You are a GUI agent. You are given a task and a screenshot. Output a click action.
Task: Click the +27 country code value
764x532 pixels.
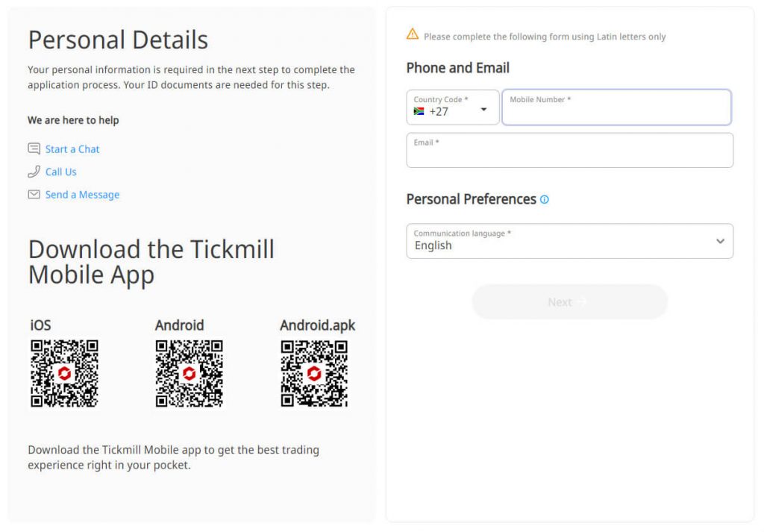click(439, 112)
